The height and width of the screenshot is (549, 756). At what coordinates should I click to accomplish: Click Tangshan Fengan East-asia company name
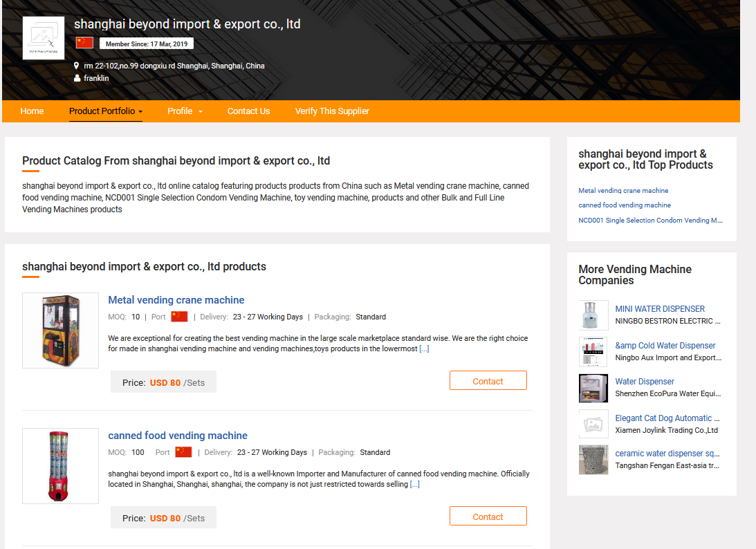click(667, 465)
